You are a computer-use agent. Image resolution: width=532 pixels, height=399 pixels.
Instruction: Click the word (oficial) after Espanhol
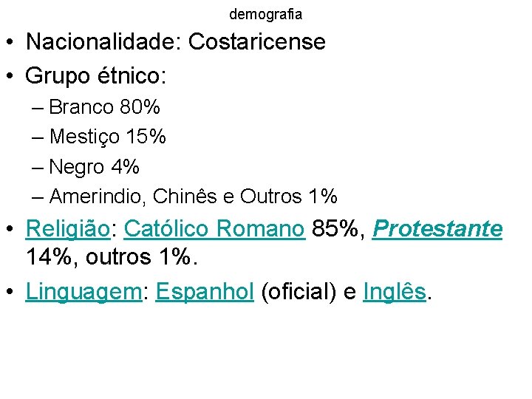coord(299,292)
